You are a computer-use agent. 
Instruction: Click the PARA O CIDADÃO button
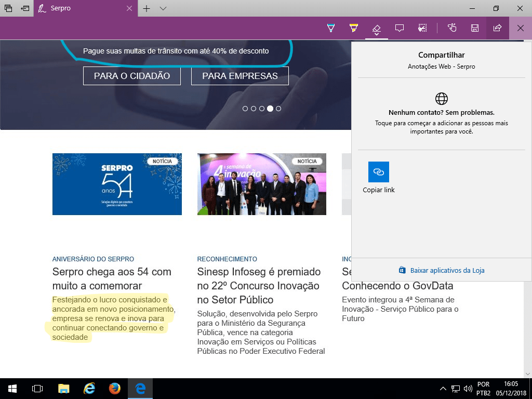(132, 76)
